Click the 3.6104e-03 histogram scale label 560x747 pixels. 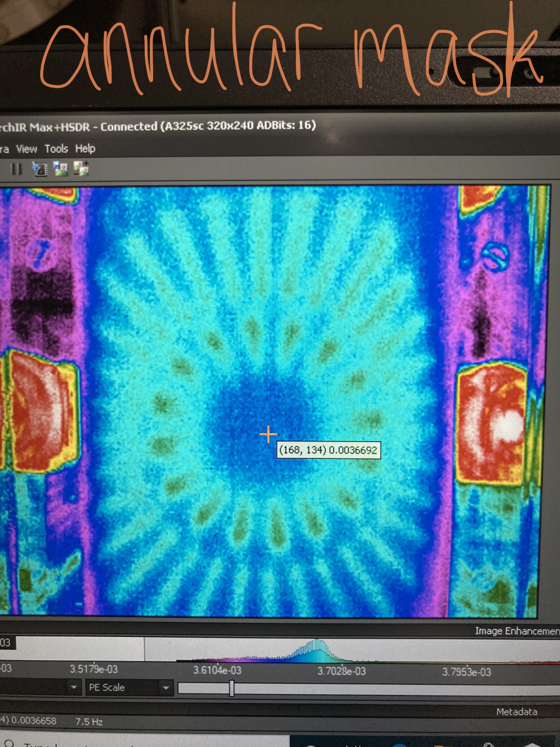click(217, 670)
